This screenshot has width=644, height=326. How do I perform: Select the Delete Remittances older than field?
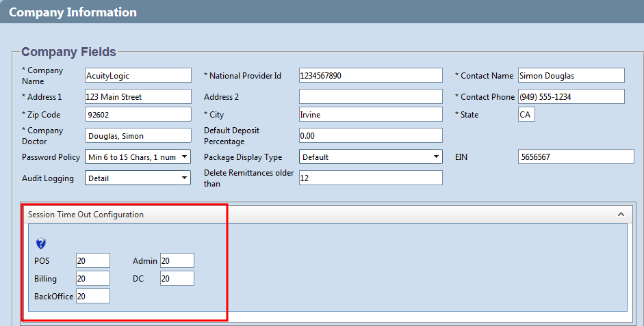pos(370,178)
